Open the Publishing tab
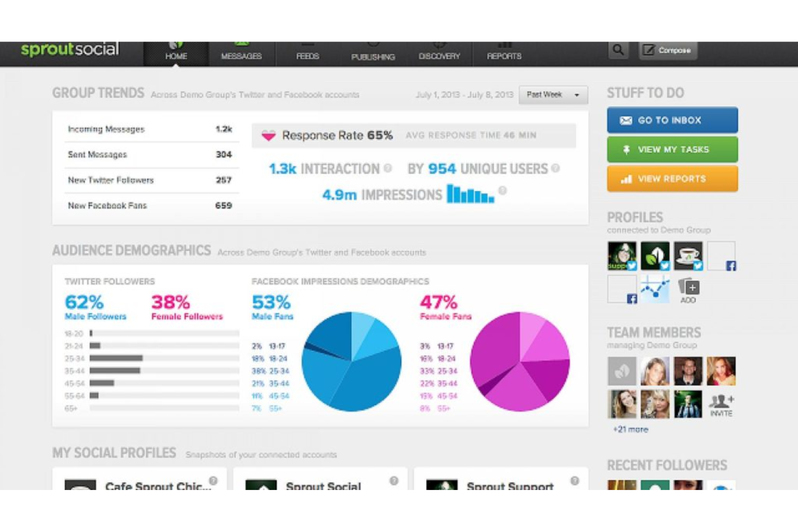The image size is (798, 532). coord(373,54)
